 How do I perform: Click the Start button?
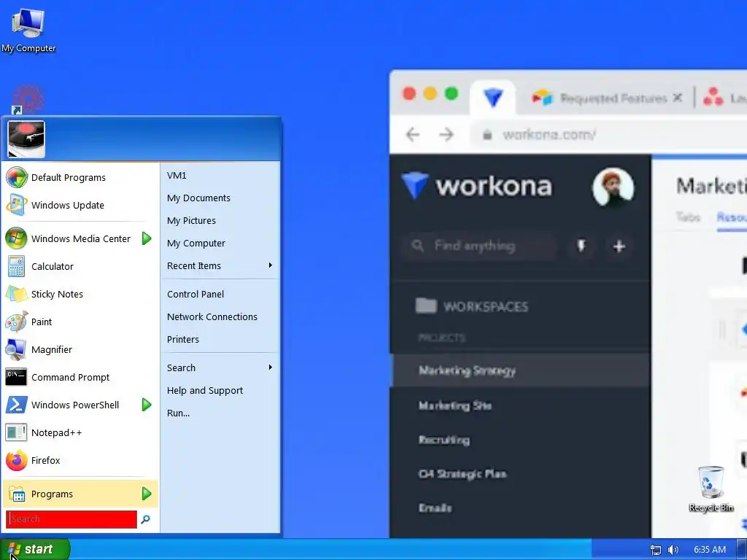pyautogui.click(x=35, y=549)
